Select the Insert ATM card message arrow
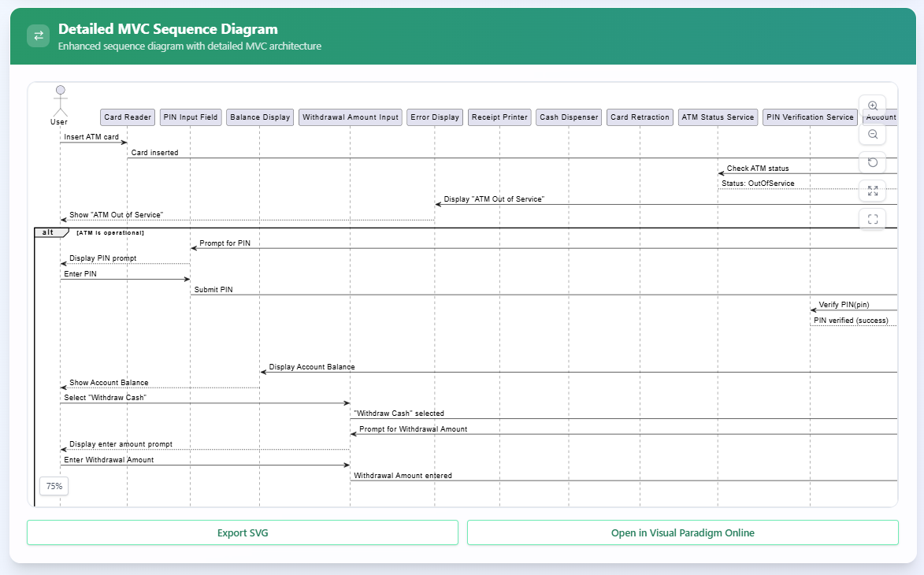Screen dimensions: 924x575 pyautogui.click(x=92, y=142)
